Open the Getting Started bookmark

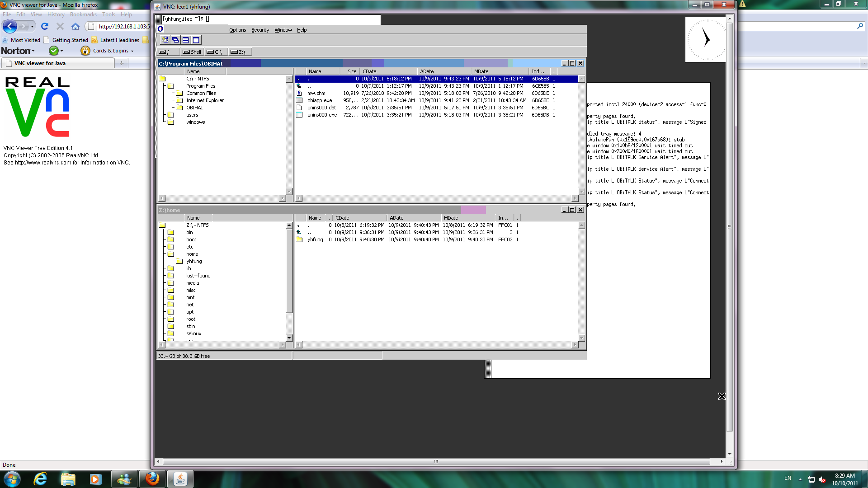(x=66, y=40)
